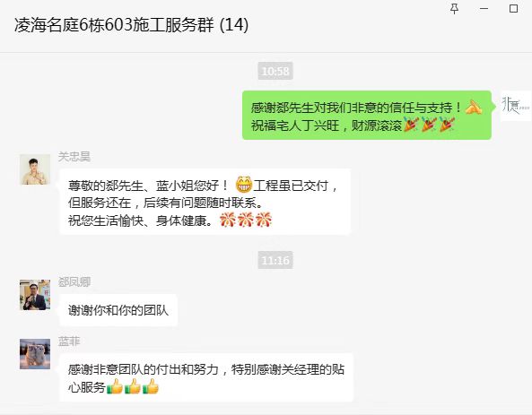Select the green message thanking 郄先生
The image size is (532, 415).
click(x=367, y=116)
